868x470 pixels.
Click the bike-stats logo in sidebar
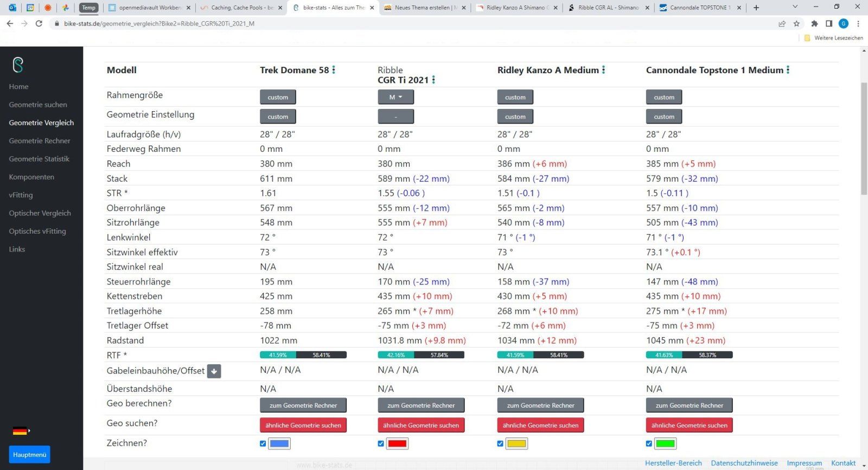[18, 65]
